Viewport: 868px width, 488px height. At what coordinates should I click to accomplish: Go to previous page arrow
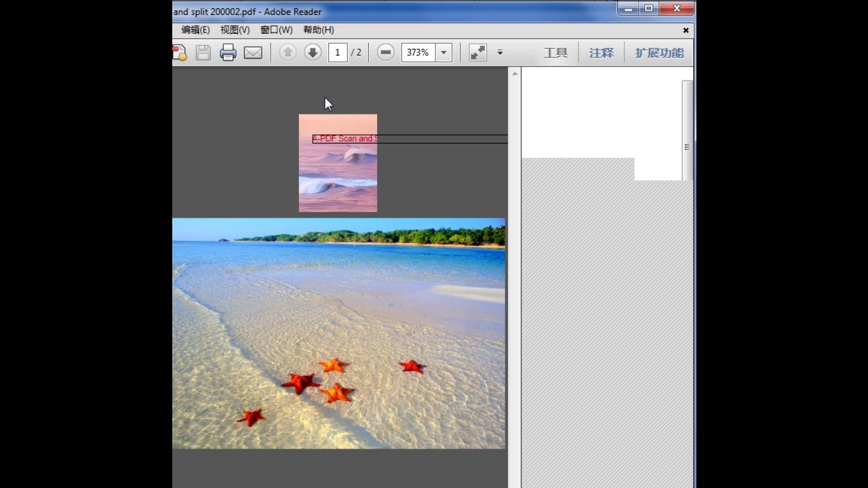click(288, 52)
